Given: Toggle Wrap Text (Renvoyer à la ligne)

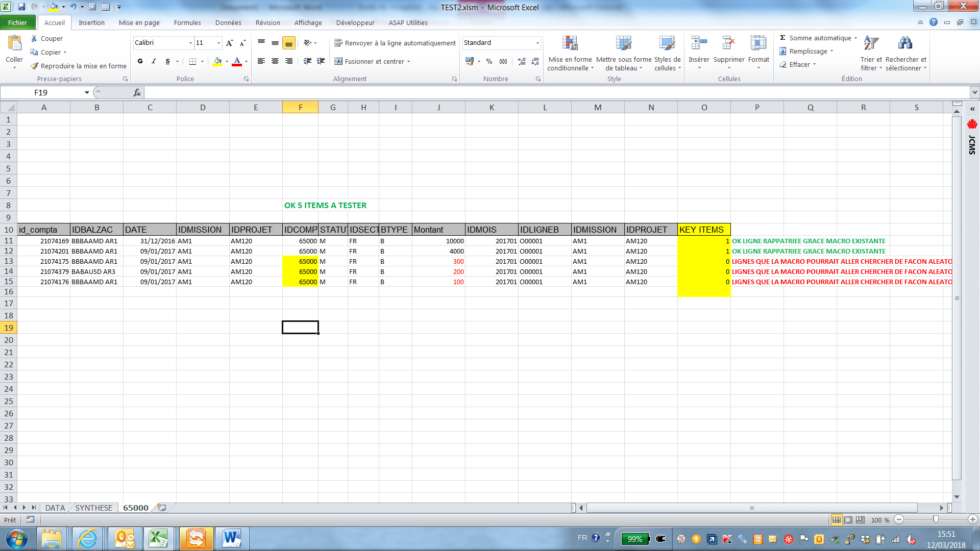Looking at the screenshot, I should click(x=395, y=43).
